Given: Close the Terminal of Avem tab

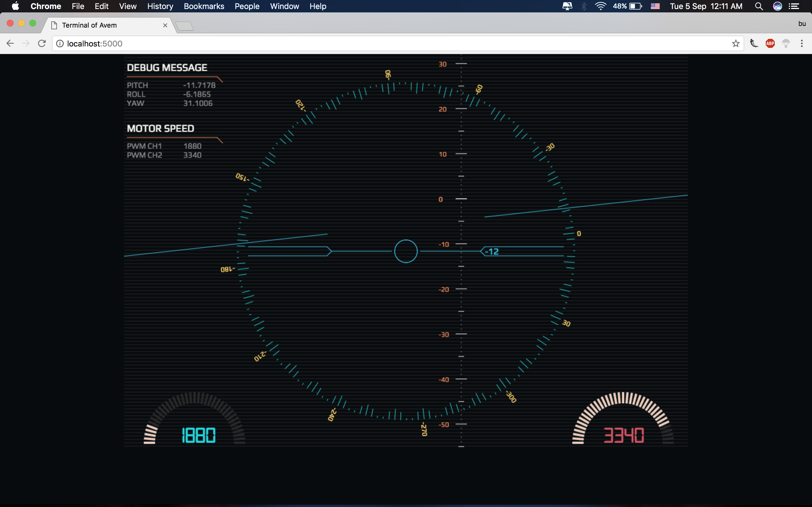Looking at the screenshot, I should pyautogui.click(x=165, y=25).
